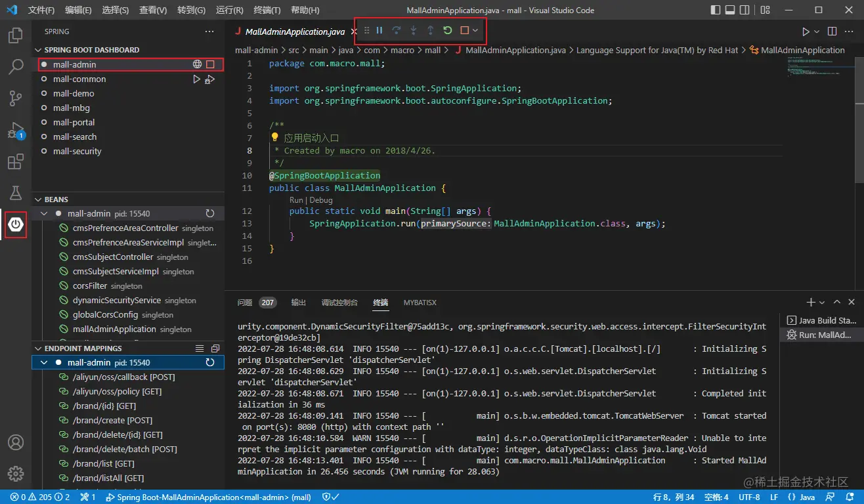864x504 pixels.
Task: Toggle the bottom panel layout
Action: [x=731, y=10]
